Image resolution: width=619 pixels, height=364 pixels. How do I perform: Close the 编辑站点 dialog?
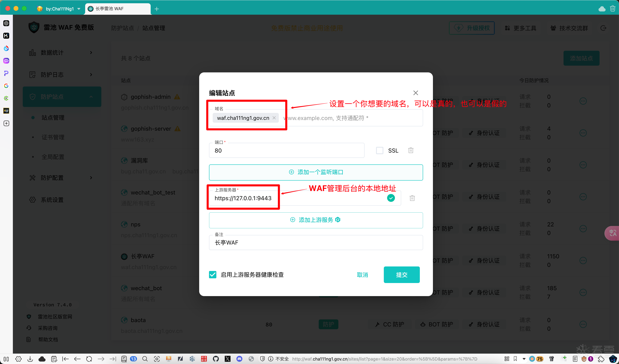(415, 93)
